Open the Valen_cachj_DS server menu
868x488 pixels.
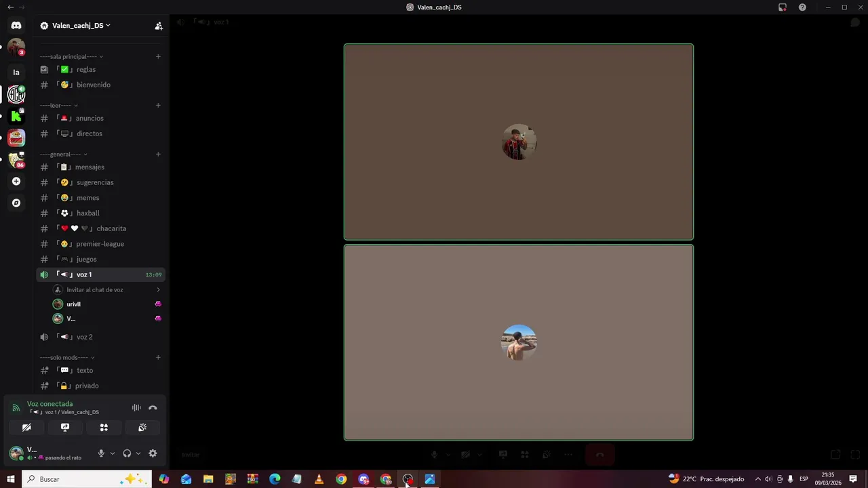(x=81, y=26)
